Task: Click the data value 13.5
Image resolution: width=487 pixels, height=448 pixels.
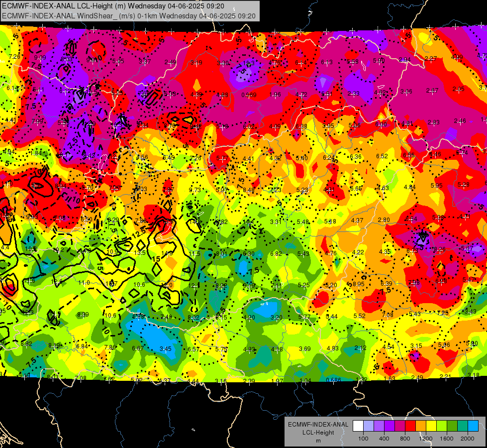Action: click(x=140, y=253)
